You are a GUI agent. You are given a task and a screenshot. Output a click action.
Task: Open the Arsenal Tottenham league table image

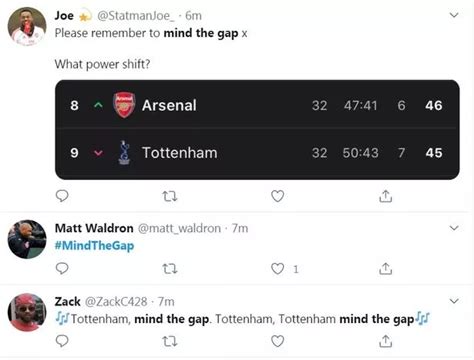pyautogui.click(x=257, y=130)
